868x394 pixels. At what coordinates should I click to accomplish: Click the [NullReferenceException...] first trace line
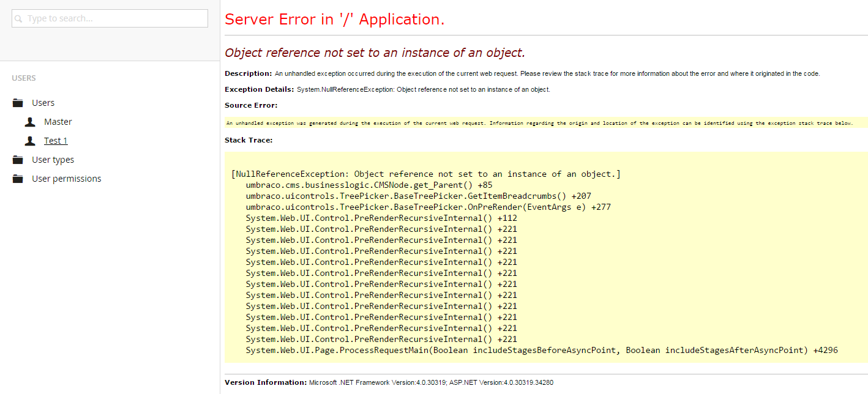coord(426,174)
